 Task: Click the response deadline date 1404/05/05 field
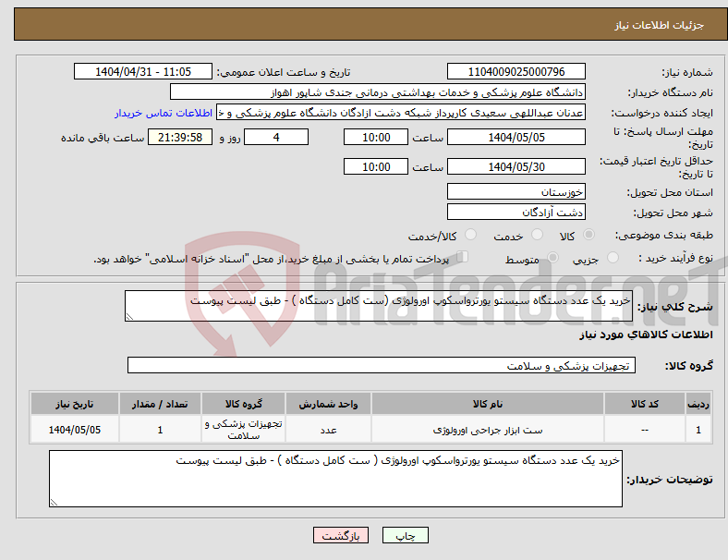click(516, 137)
